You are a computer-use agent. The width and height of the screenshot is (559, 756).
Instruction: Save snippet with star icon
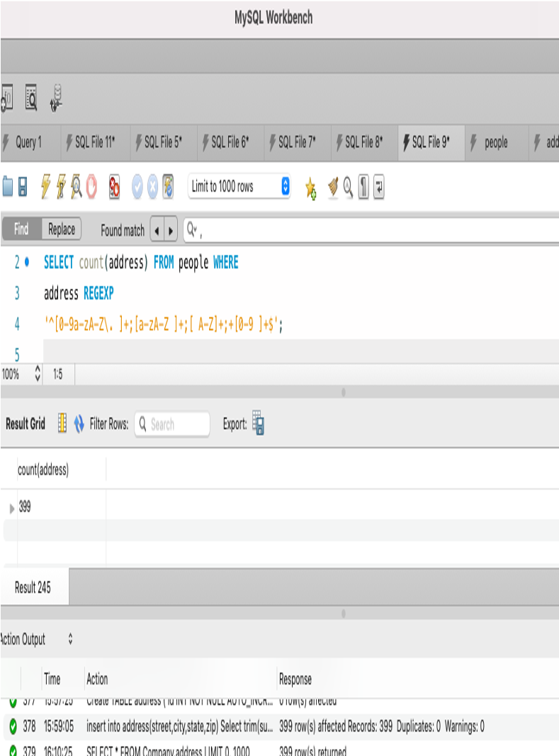[x=310, y=188]
